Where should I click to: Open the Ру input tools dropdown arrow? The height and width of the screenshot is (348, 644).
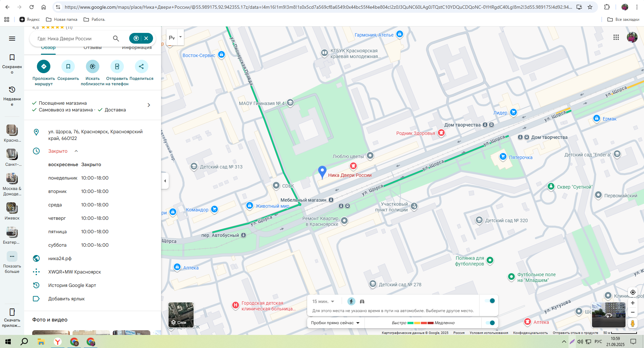click(181, 37)
